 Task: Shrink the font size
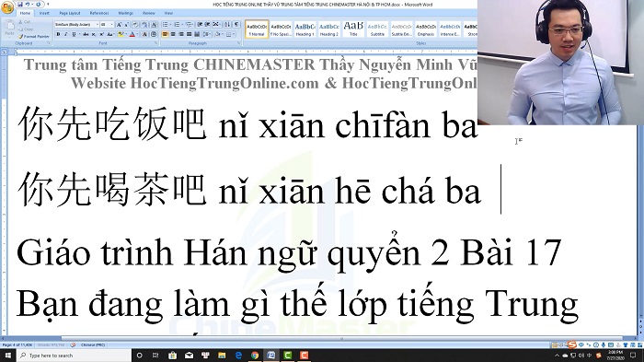(127, 25)
